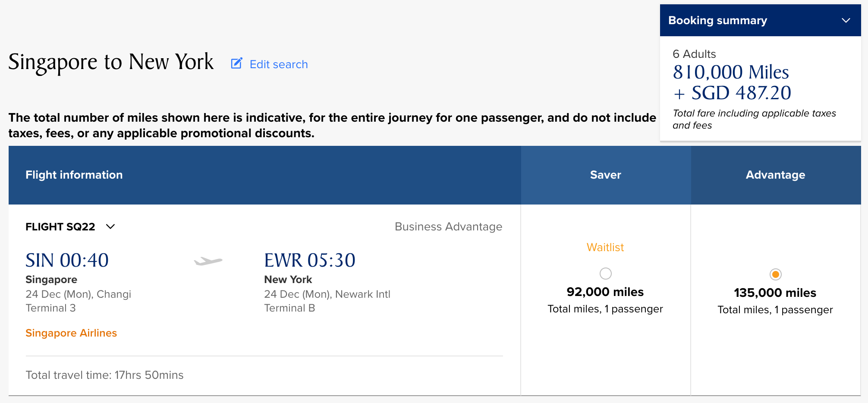868x403 pixels.
Task: Click the FLIGHT SQ22 label
Action: [60, 227]
